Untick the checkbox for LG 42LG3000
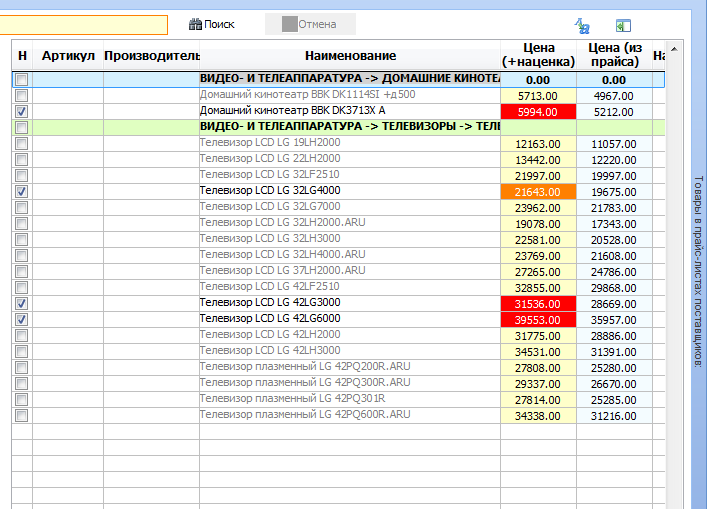This screenshot has height=509, width=707. click(x=21, y=303)
